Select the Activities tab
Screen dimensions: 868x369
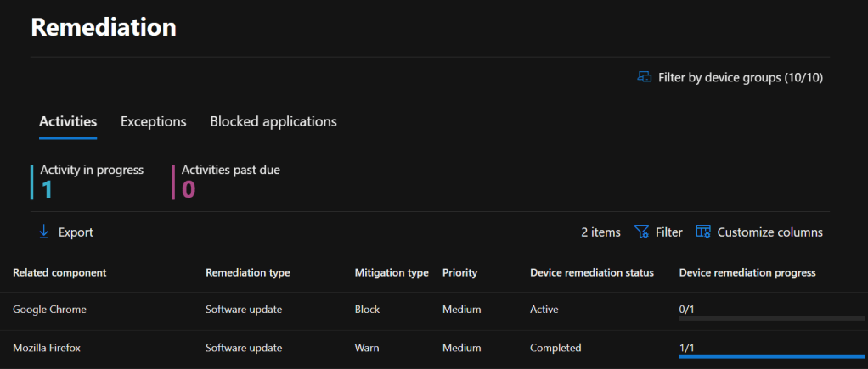(68, 121)
